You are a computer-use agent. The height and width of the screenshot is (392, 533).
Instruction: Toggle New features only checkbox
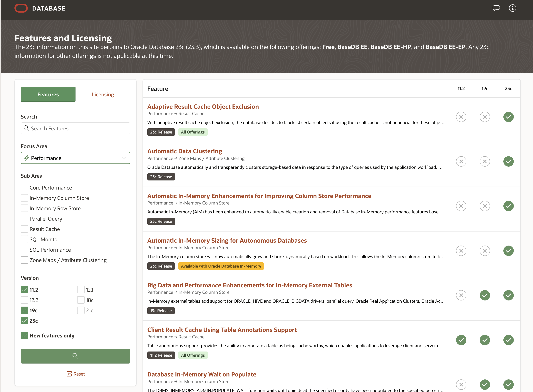(x=24, y=335)
